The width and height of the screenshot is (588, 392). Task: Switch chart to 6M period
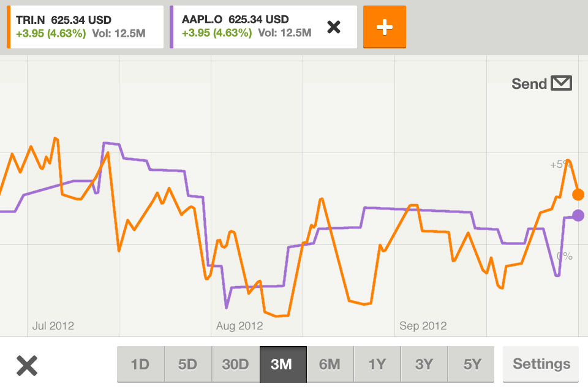(330, 364)
